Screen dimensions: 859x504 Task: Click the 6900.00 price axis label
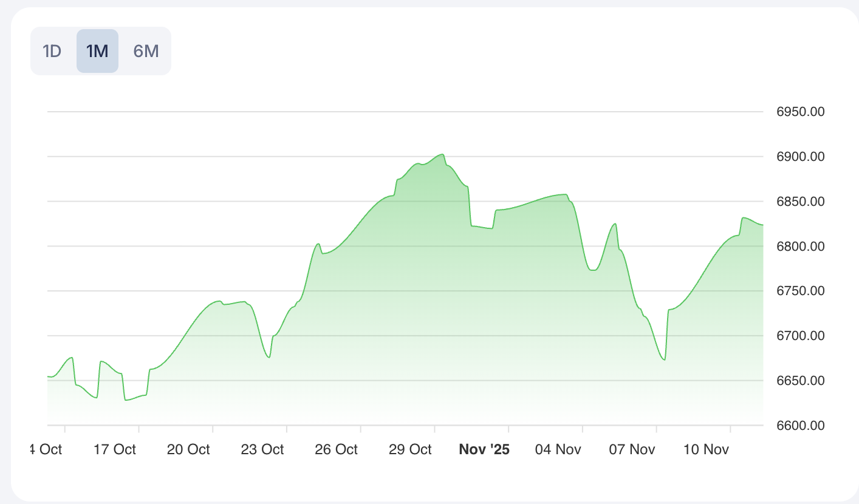coord(801,157)
